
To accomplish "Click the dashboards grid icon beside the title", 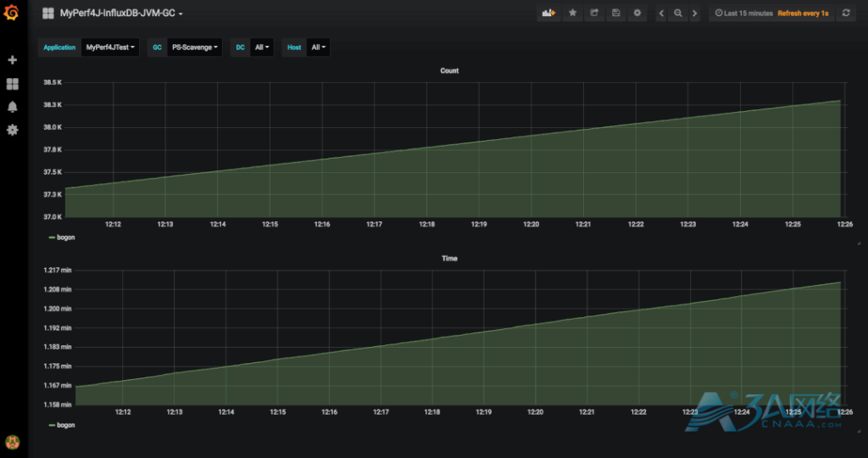I will [48, 13].
